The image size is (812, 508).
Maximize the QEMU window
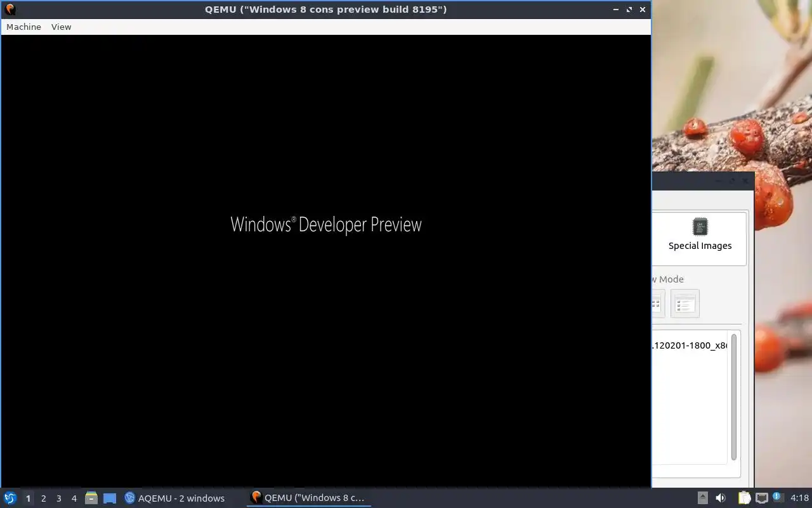tap(629, 10)
